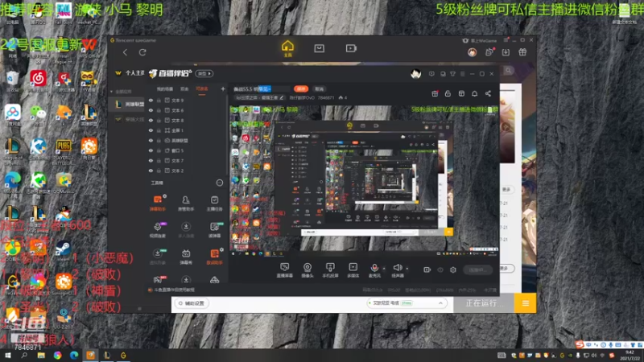
Task: Open the 弹幕秀 tool icon
Action: tap(186, 257)
